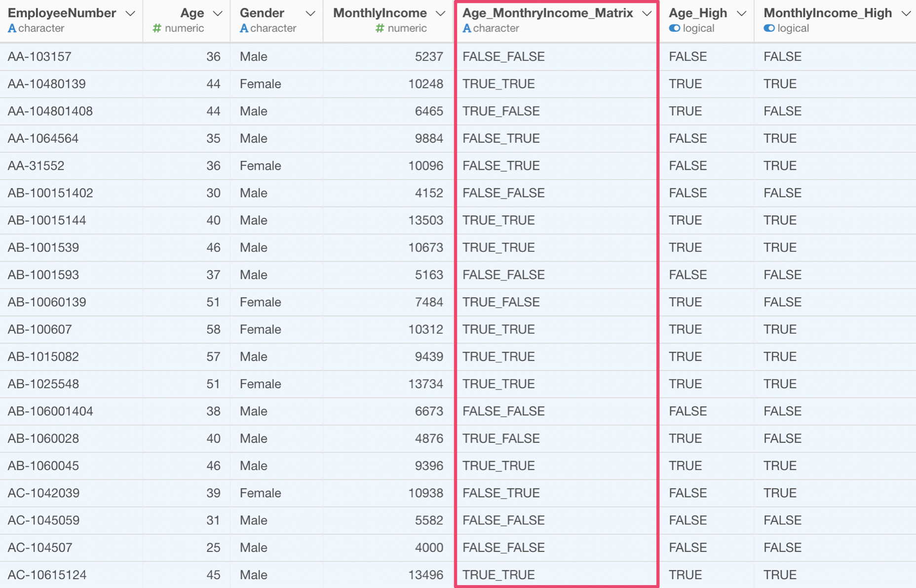Click logical toggle icon under MonthlyIncome_High
Viewport: 916px width, 588px height.
(x=769, y=29)
